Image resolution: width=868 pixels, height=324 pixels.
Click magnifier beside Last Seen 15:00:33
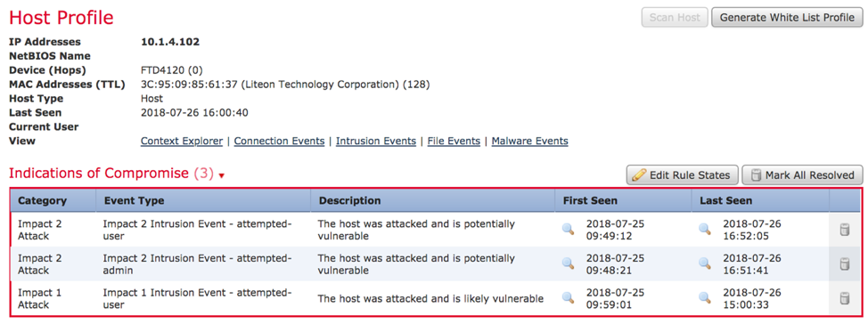click(705, 298)
